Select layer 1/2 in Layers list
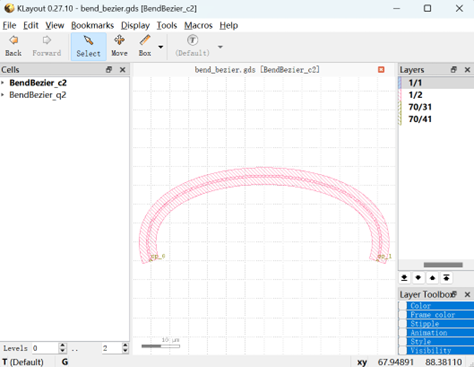Viewport: 474px width, 367px height. click(436, 95)
